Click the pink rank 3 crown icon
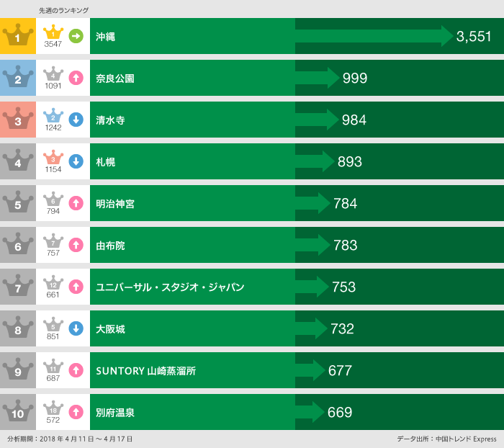The height and width of the screenshot is (448, 504). tap(18, 120)
